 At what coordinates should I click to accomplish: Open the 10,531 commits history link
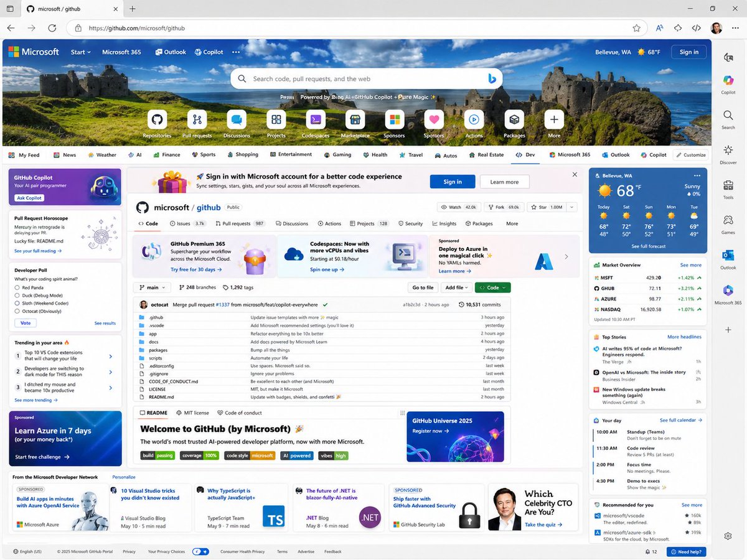(480, 305)
